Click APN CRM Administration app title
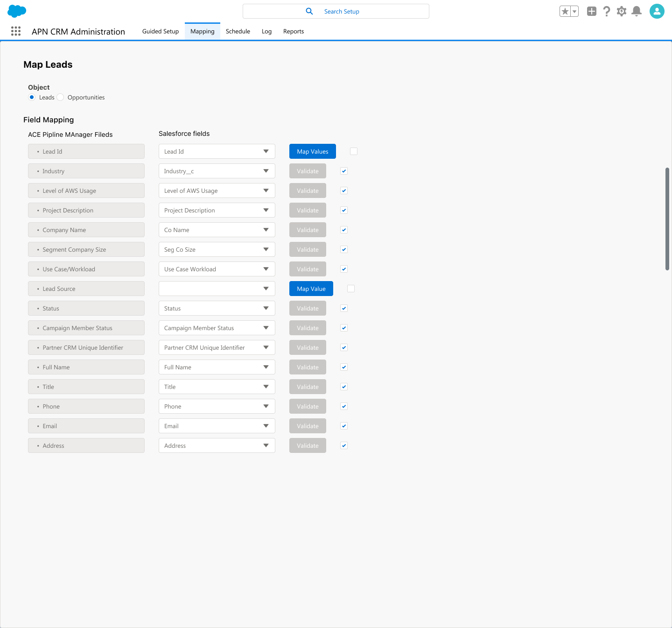Image resolution: width=672 pixels, height=628 pixels. (x=78, y=31)
